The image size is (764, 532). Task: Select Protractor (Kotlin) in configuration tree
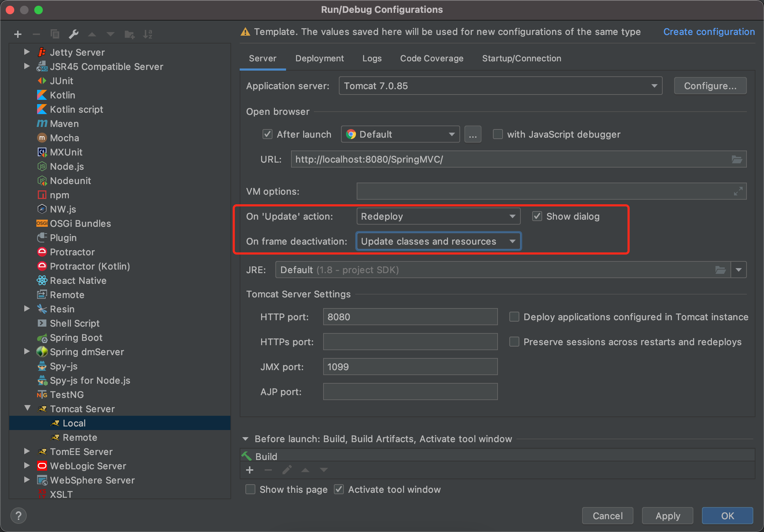(120, 266)
